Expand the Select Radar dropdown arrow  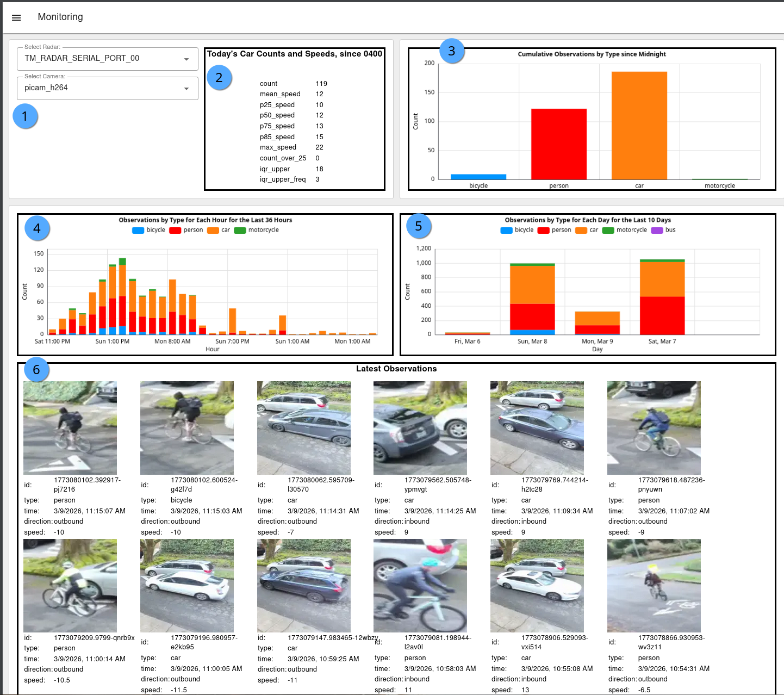(186, 59)
